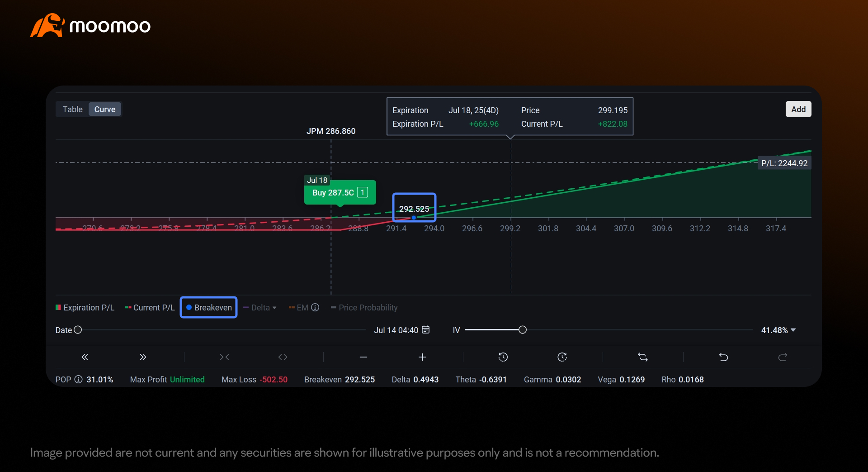Toggle the Current P/L curve
The height and width of the screenshot is (472, 868).
coord(150,308)
